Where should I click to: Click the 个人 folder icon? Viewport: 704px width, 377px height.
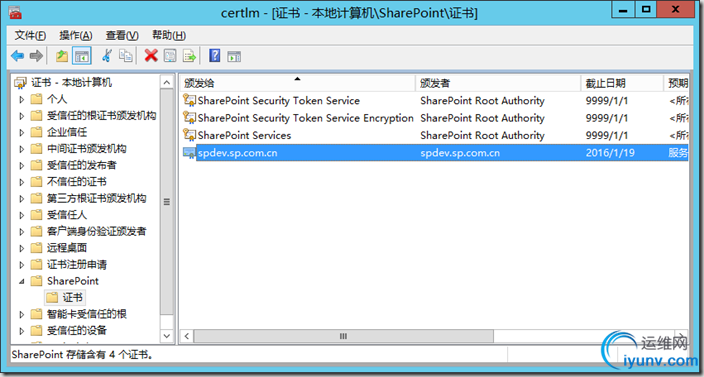tap(36, 99)
